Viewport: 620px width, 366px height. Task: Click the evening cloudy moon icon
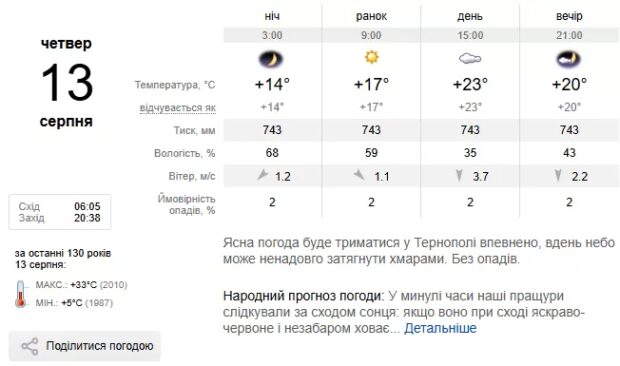pyautogui.click(x=569, y=59)
